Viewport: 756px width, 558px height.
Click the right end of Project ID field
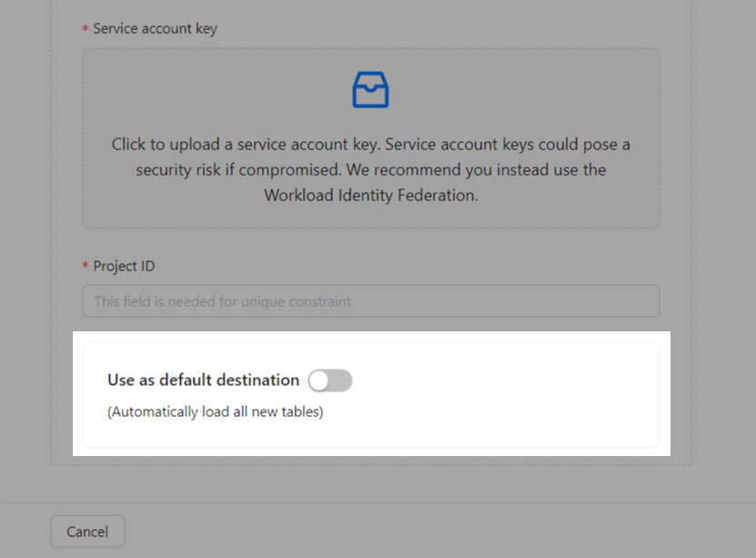[637, 301]
